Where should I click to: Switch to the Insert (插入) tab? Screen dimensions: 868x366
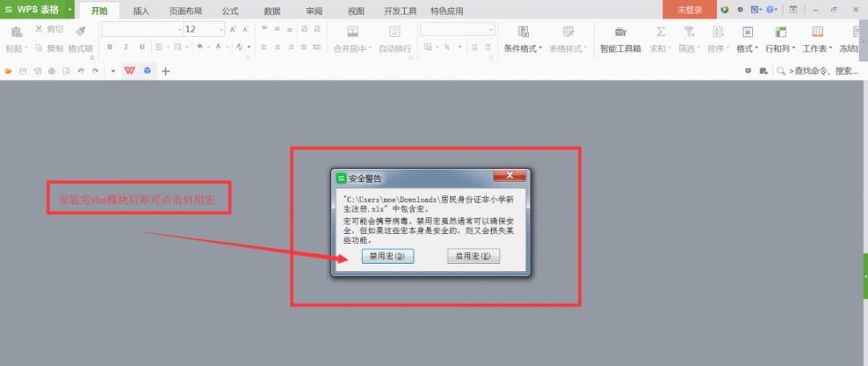pos(141,10)
